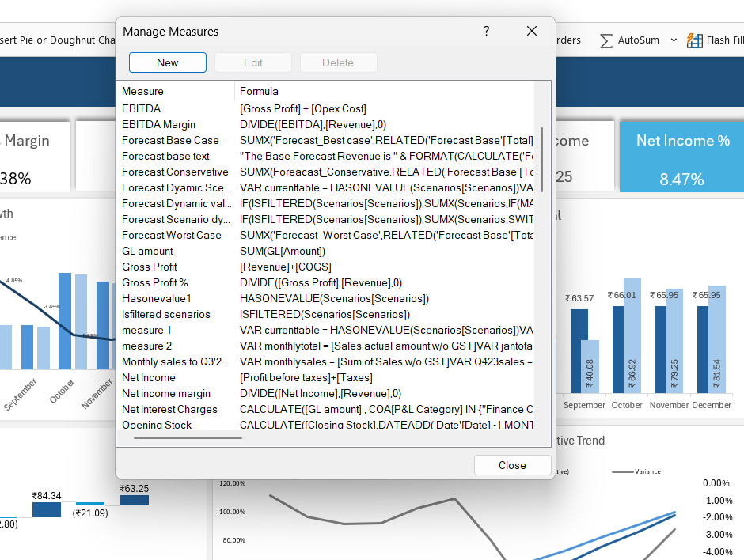
Task: Click the Help question mark in dialog
Action: [486, 31]
